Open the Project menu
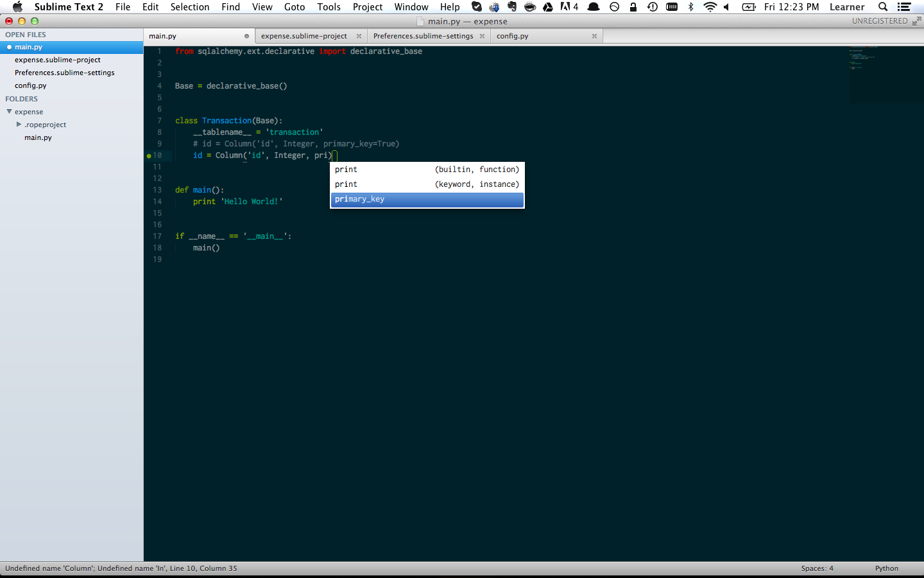Viewport: 924px width, 578px height. [x=368, y=7]
